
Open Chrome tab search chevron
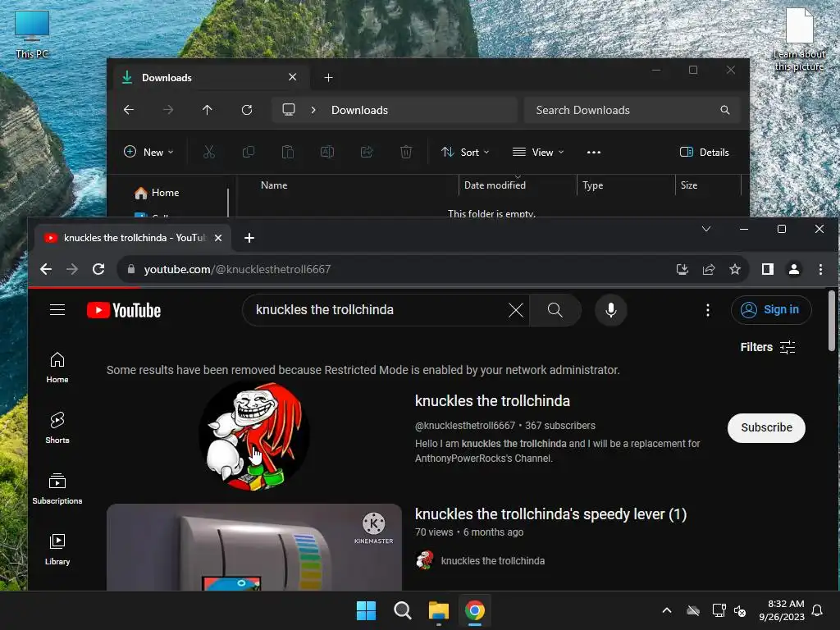point(706,230)
